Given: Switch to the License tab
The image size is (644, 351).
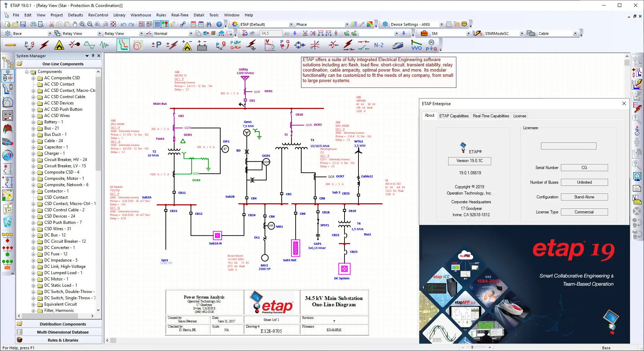Looking at the screenshot, I should (520, 116).
